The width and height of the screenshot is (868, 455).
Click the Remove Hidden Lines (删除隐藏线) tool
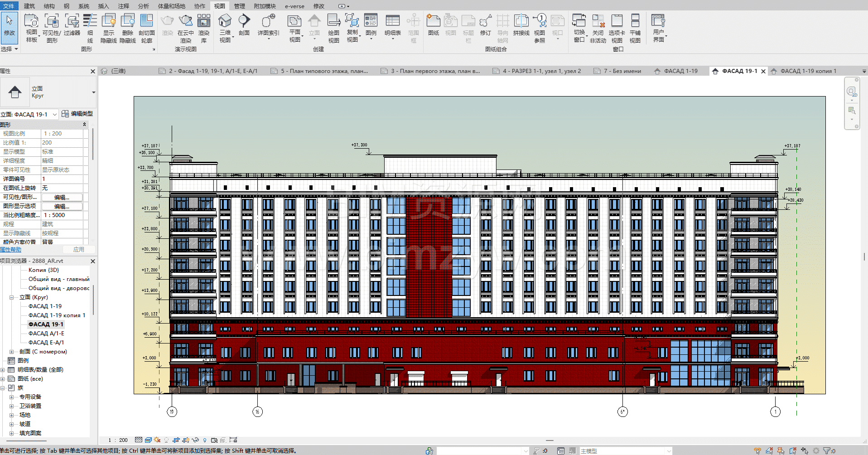coord(128,28)
